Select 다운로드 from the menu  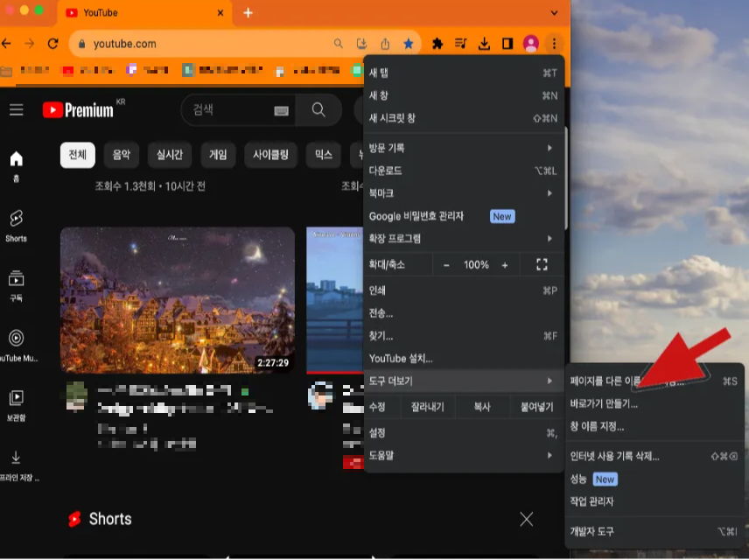pos(464,171)
